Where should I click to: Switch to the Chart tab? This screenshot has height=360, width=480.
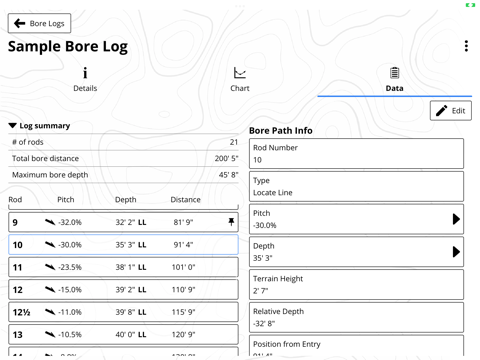pyautogui.click(x=240, y=79)
